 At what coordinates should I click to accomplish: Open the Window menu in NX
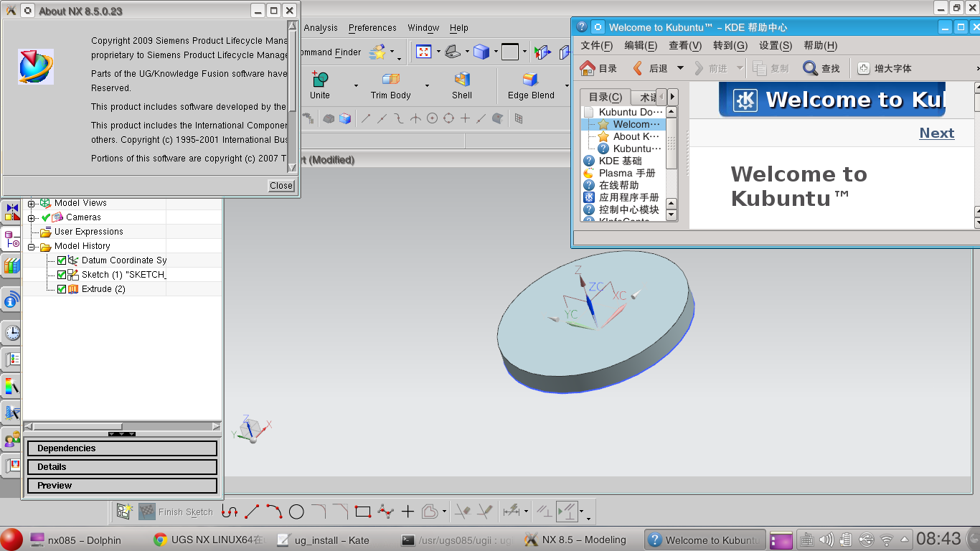[x=423, y=28]
